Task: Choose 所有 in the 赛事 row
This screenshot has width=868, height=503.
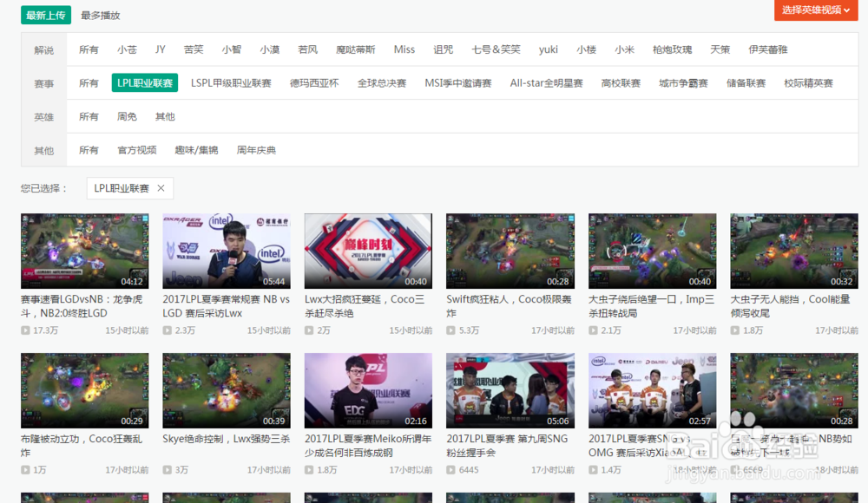Action: (89, 83)
